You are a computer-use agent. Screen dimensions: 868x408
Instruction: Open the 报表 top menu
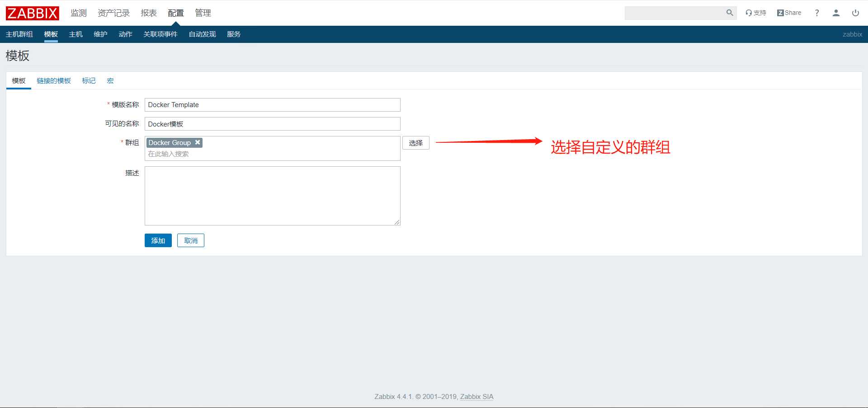[x=149, y=13]
